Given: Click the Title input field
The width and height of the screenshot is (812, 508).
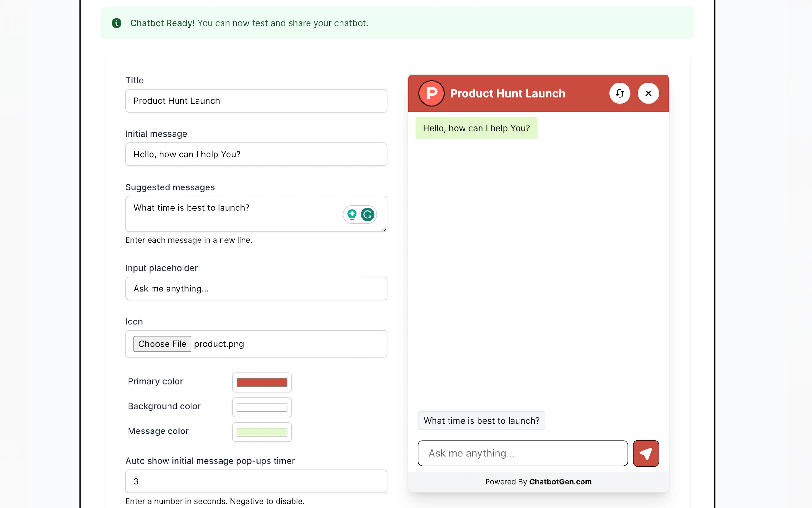Looking at the screenshot, I should point(256,101).
